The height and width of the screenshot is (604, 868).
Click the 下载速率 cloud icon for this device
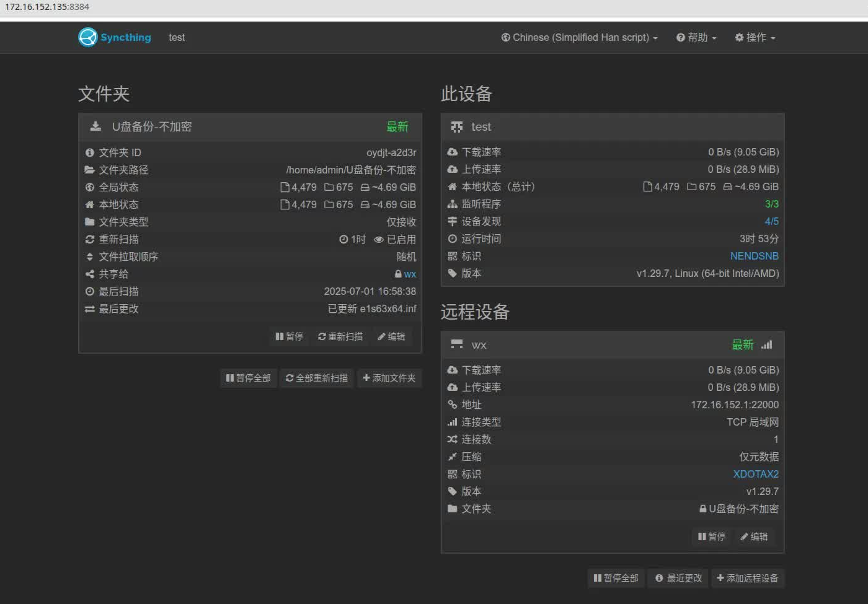(x=453, y=152)
